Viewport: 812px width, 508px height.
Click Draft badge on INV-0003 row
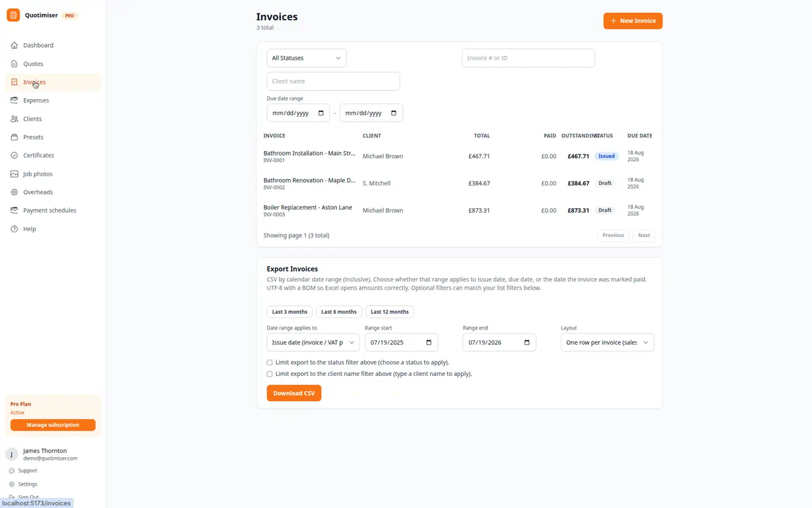tap(605, 210)
